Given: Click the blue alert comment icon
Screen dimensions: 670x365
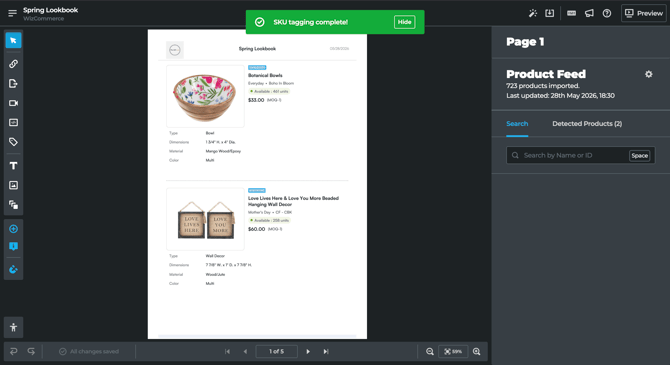Looking at the screenshot, I should 13,247.
